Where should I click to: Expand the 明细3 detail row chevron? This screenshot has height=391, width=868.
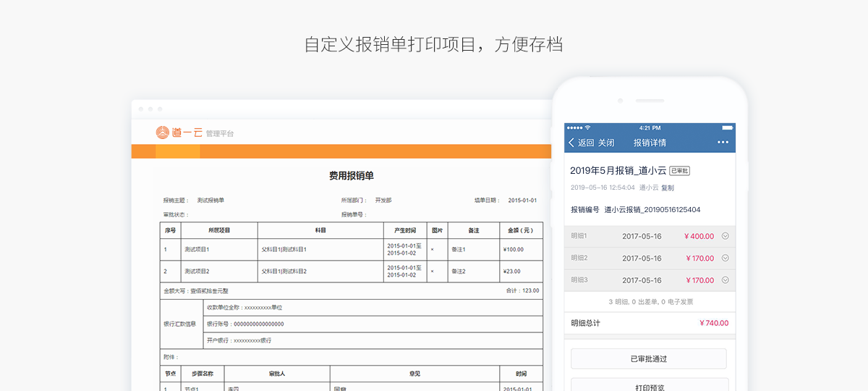(x=725, y=280)
